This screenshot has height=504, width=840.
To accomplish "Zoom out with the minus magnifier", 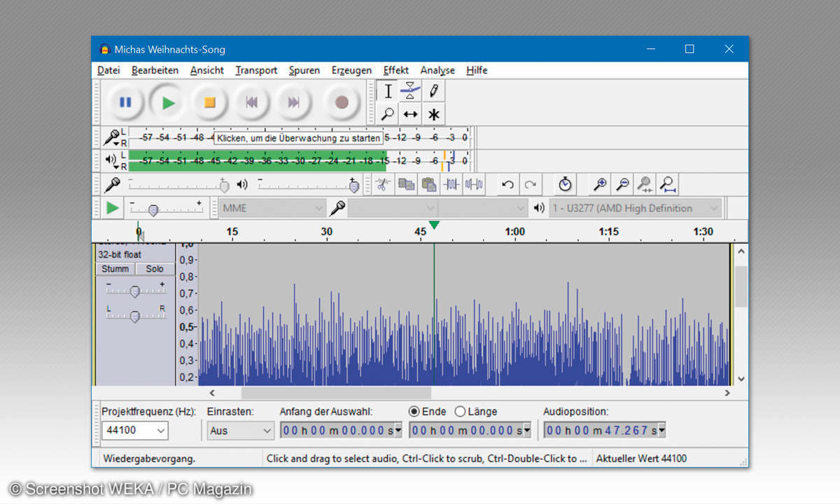I will (x=622, y=185).
